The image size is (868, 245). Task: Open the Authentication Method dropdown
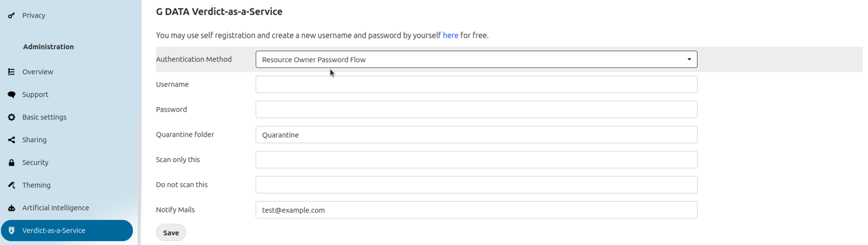coord(476,59)
